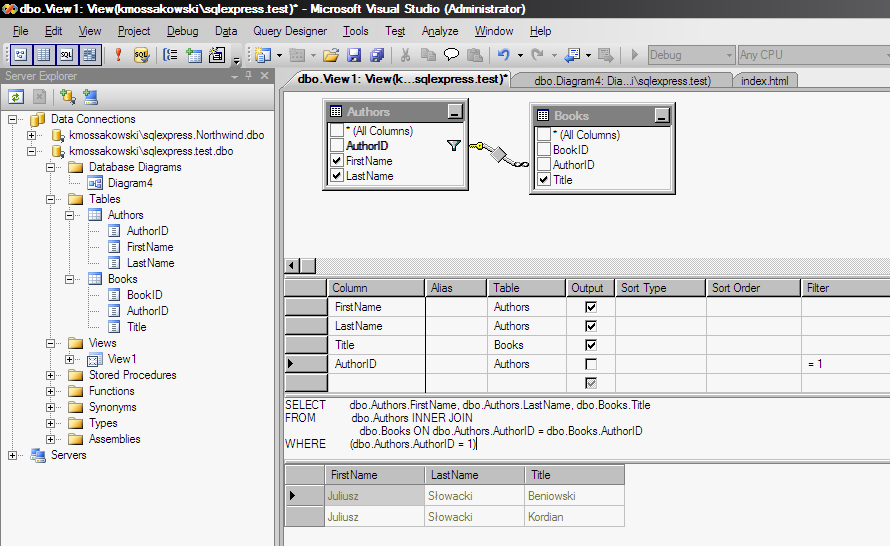
Task: Check AuthorID in Authors table box
Action: coord(337,146)
